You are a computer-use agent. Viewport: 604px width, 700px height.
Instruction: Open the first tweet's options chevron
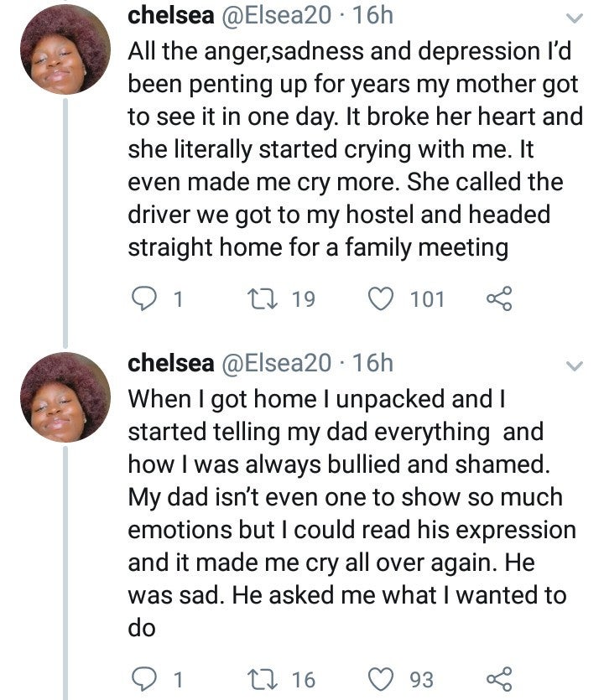575,18
